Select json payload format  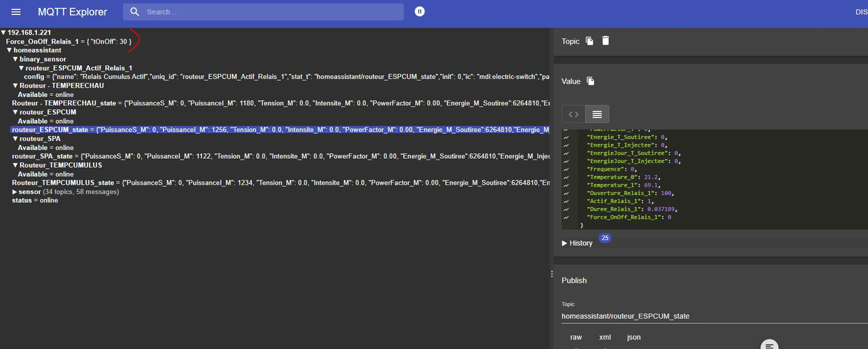point(633,337)
